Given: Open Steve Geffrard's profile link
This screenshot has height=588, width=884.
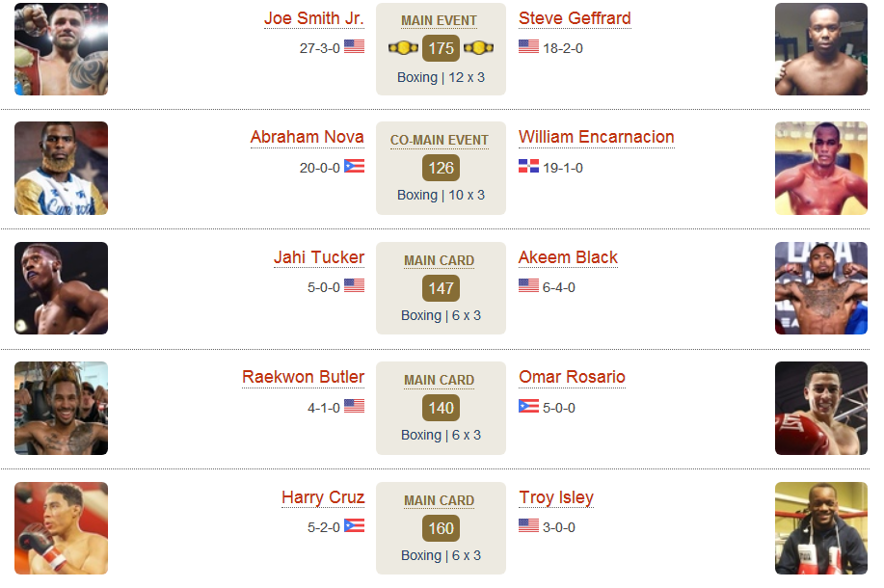Looking at the screenshot, I should (x=575, y=18).
